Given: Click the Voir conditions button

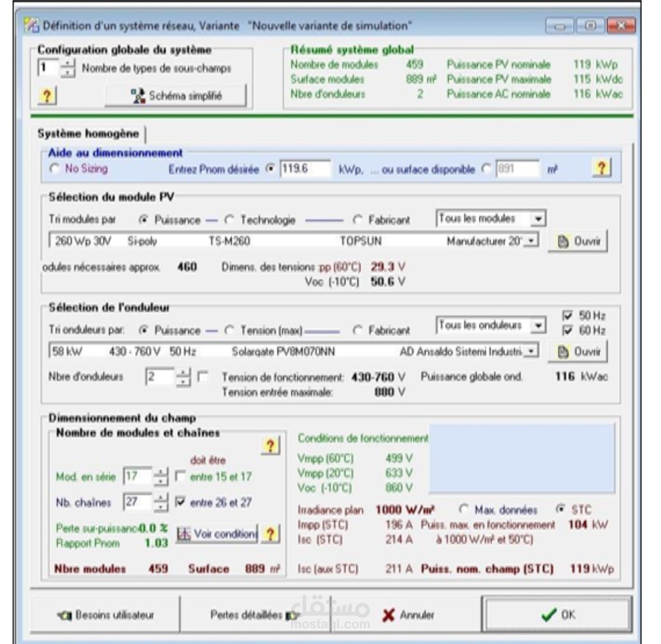Looking at the screenshot, I should point(216,535).
